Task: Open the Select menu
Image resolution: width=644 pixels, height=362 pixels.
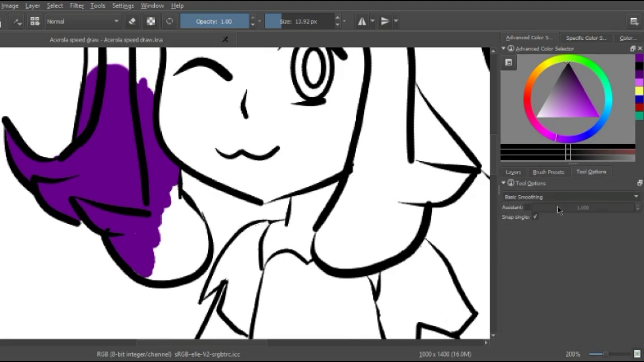Action: click(55, 6)
